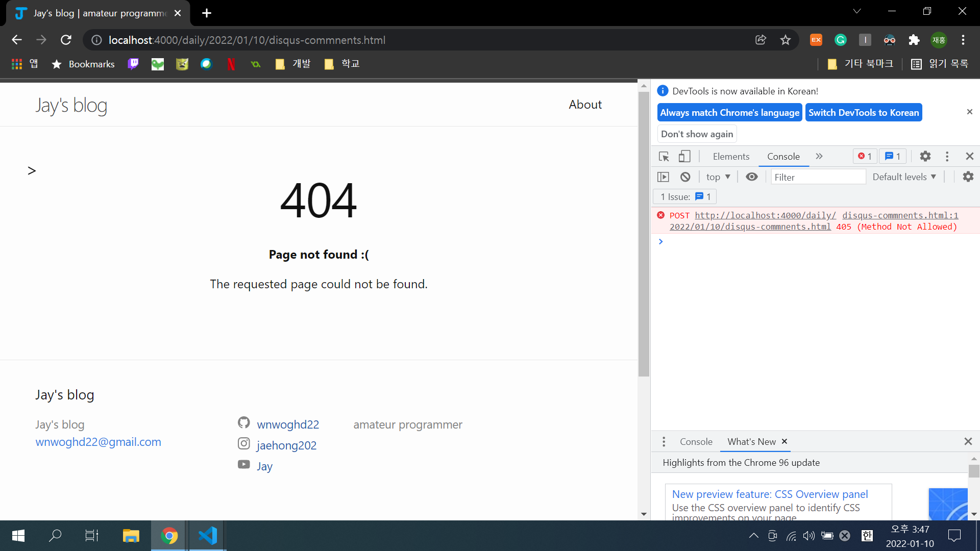
Task: Open the 읽기 목록 reading list
Action: [939, 64]
